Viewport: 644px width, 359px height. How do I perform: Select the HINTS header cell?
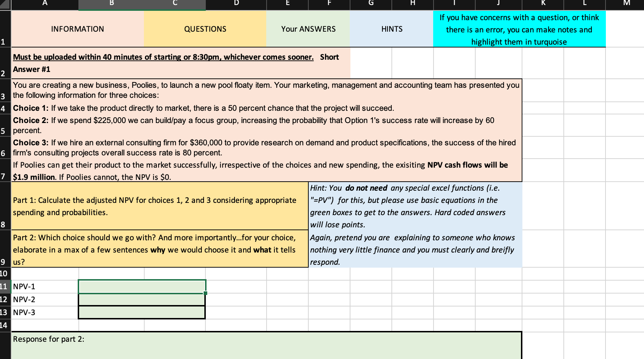391,29
